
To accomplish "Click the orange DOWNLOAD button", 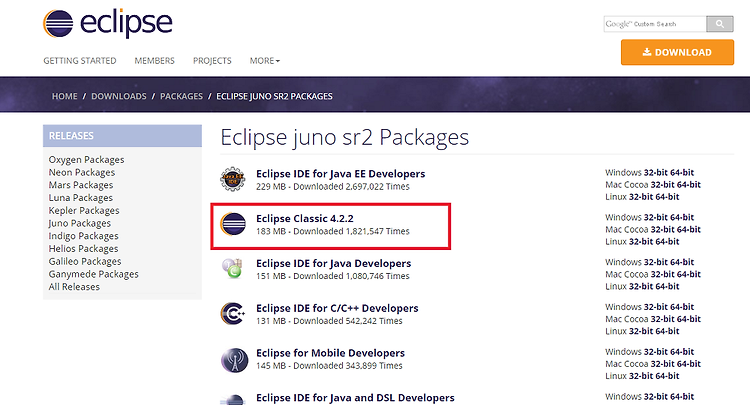I will point(677,52).
